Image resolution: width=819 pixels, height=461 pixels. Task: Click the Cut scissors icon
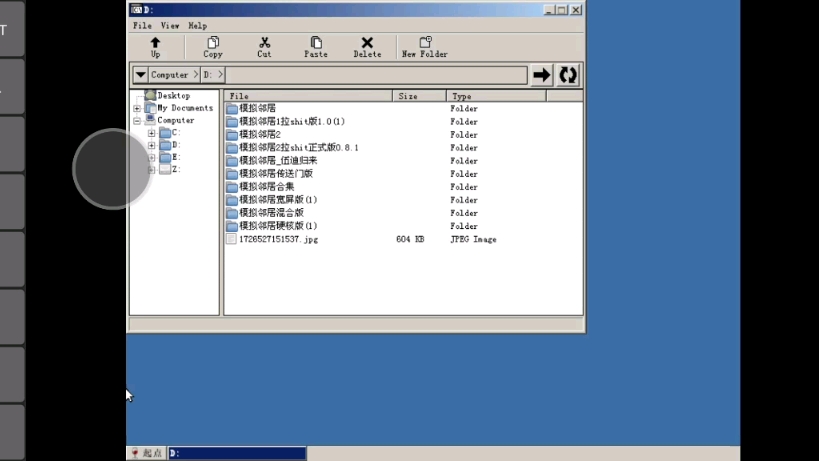pyautogui.click(x=264, y=42)
